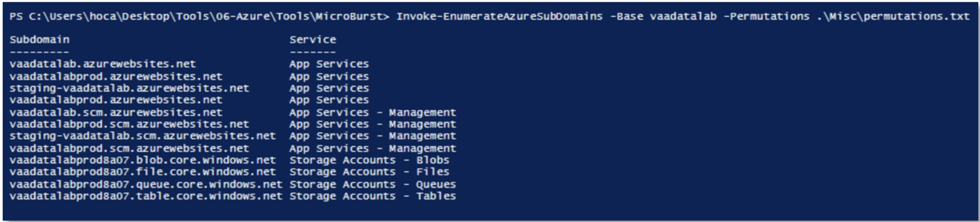Click the -Permutations parameter
The image size is (980, 222).
pyautogui.click(x=766, y=16)
